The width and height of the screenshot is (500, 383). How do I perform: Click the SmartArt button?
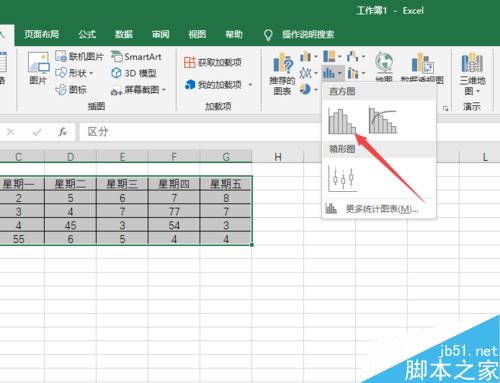point(137,57)
